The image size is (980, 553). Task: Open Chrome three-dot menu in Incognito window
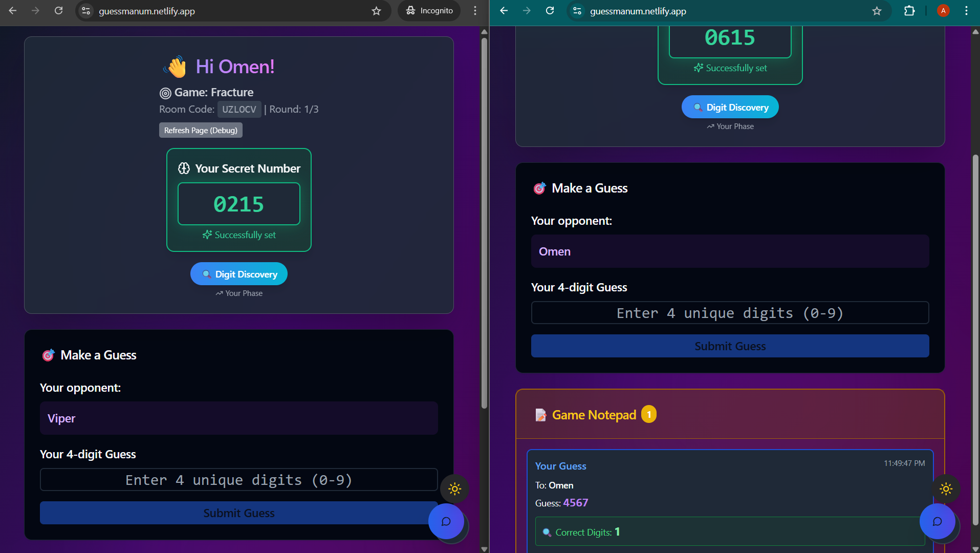click(x=475, y=11)
